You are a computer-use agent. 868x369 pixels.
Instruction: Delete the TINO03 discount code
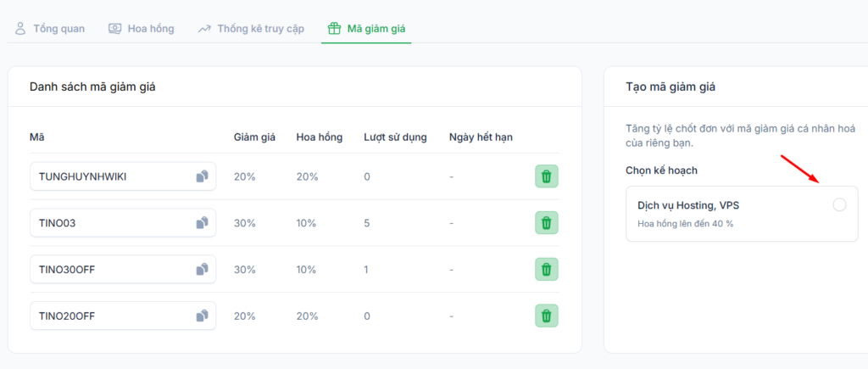click(x=547, y=223)
